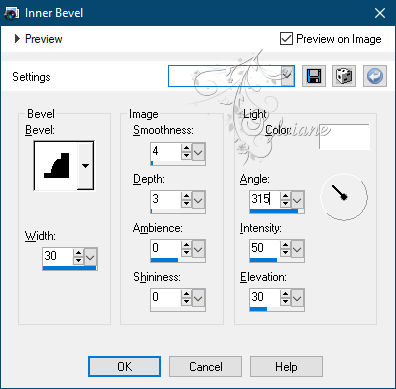This screenshot has width=396, height=389.
Task: Open the Ambience slider dropdown
Action: (198, 249)
